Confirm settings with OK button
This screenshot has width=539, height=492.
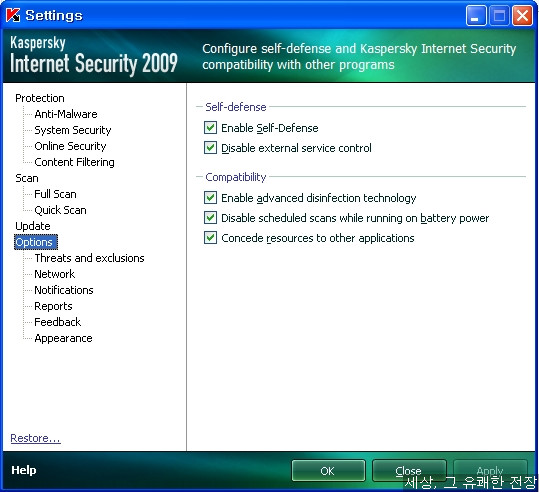click(x=328, y=471)
